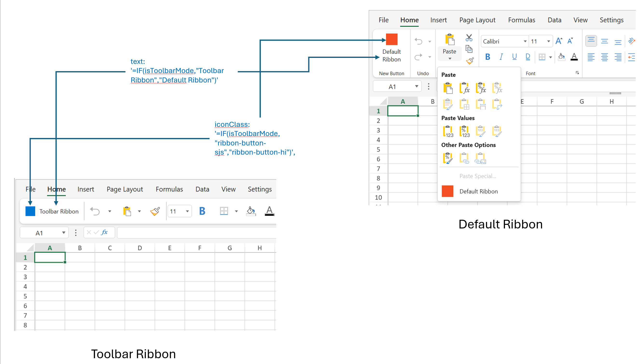This screenshot has height=364, width=642.
Task: Click Default Ribbon entry in Paste menu
Action: pos(478,191)
